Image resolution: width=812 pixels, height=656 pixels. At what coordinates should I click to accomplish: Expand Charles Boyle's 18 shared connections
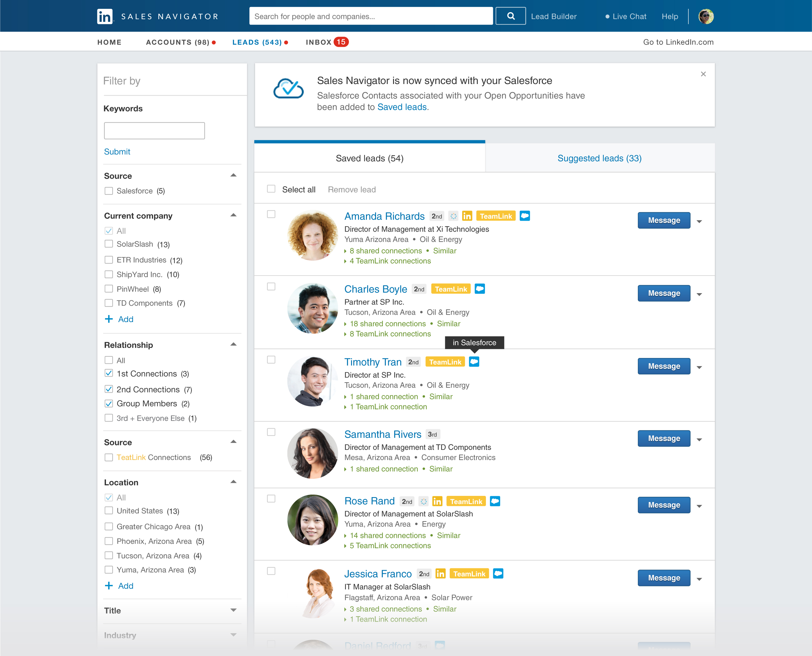tap(385, 324)
